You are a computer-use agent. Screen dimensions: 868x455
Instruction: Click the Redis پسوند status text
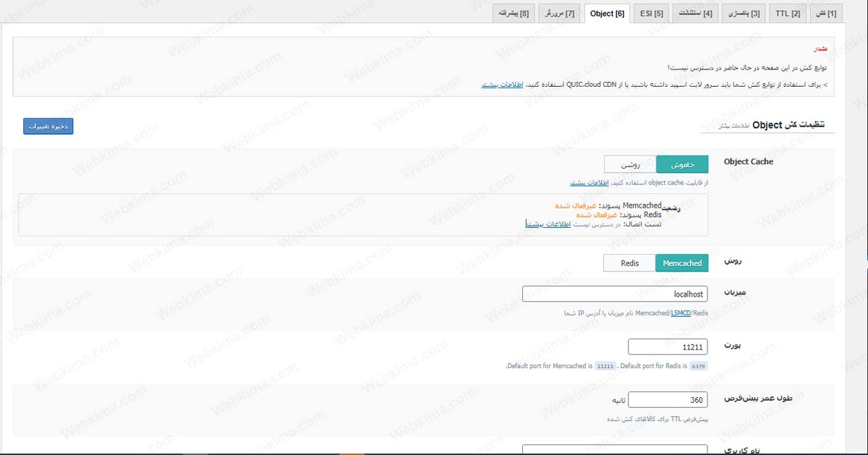(618, 215)
